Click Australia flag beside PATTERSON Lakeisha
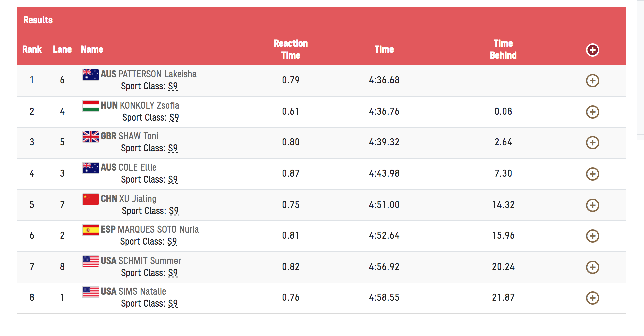This screenshot has height=336, width=644. 91,75
